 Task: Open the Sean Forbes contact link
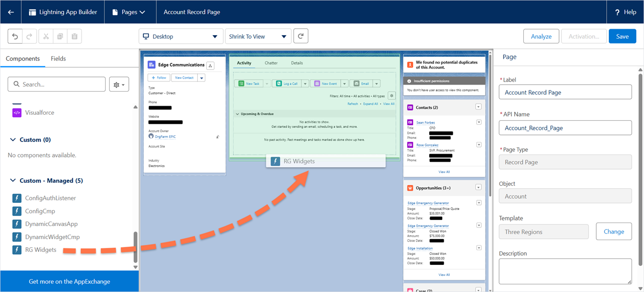coord(426,122)
